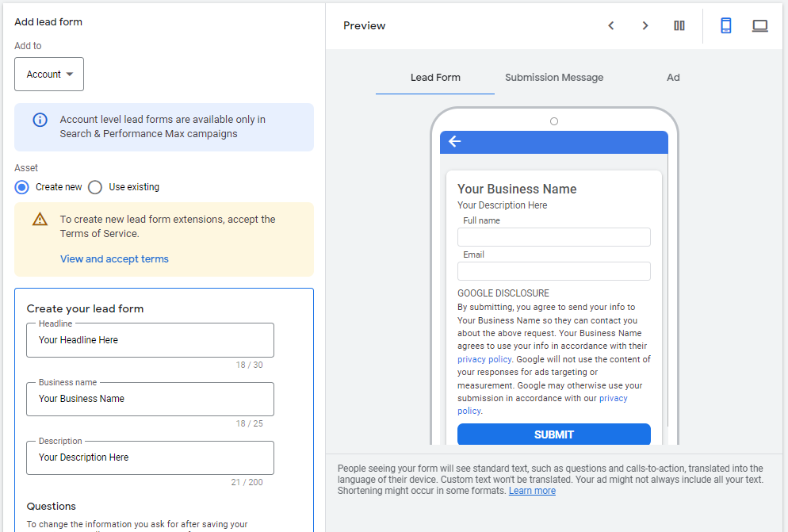Open the Account dropdown
The height and width of the screenshot is (532, 788).
tap(49, 75)
